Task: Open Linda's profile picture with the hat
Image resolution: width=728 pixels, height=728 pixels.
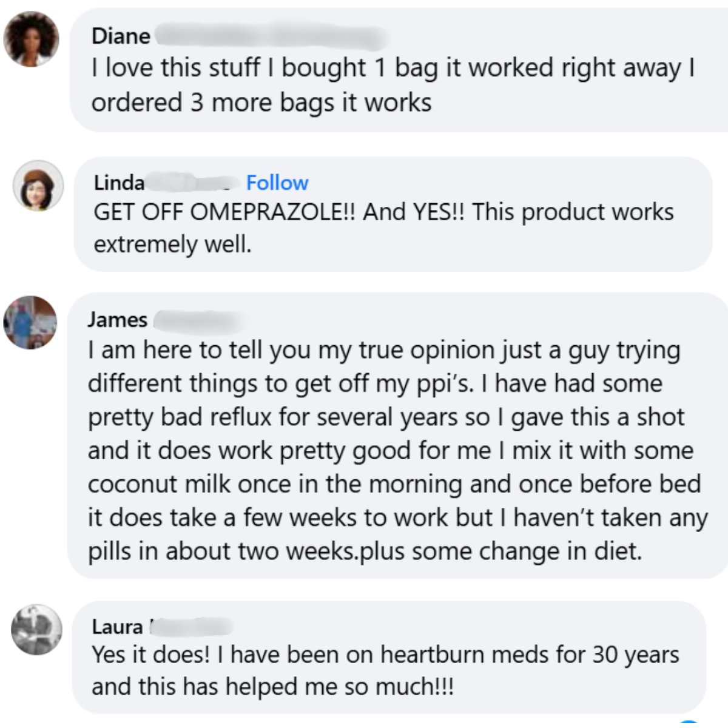Action: coord(38,186)
